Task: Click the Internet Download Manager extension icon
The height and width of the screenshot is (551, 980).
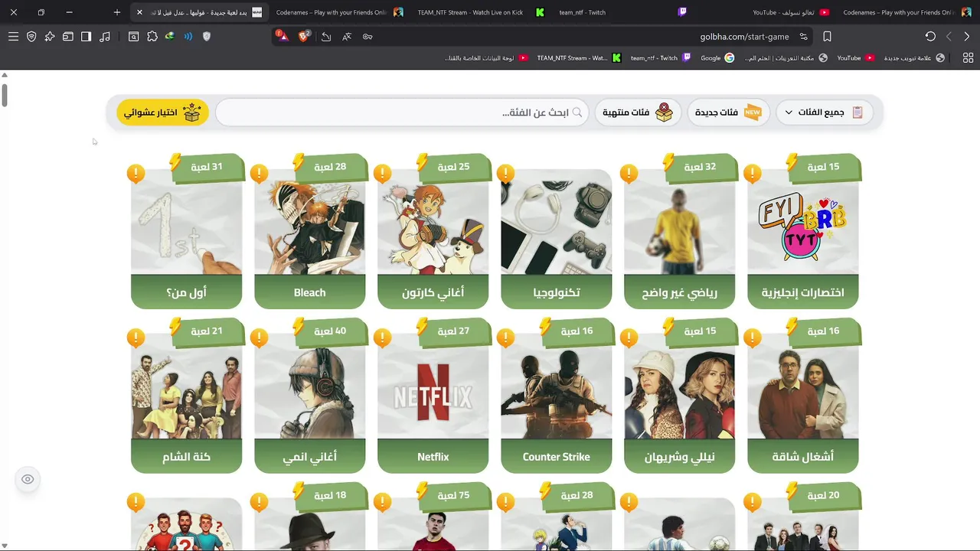Action: 169,37
